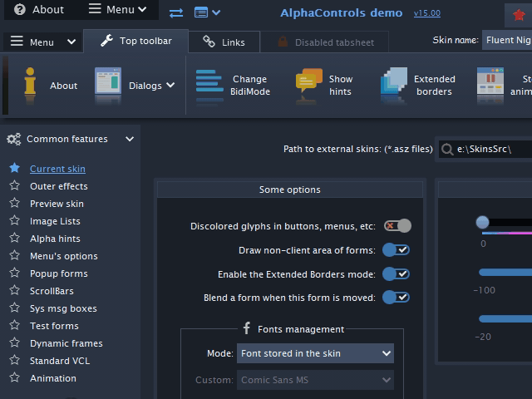The width and height of the screenshot is (532, 399).
Task: Click the Fonts management f icon
Action: tap(247, 328)
